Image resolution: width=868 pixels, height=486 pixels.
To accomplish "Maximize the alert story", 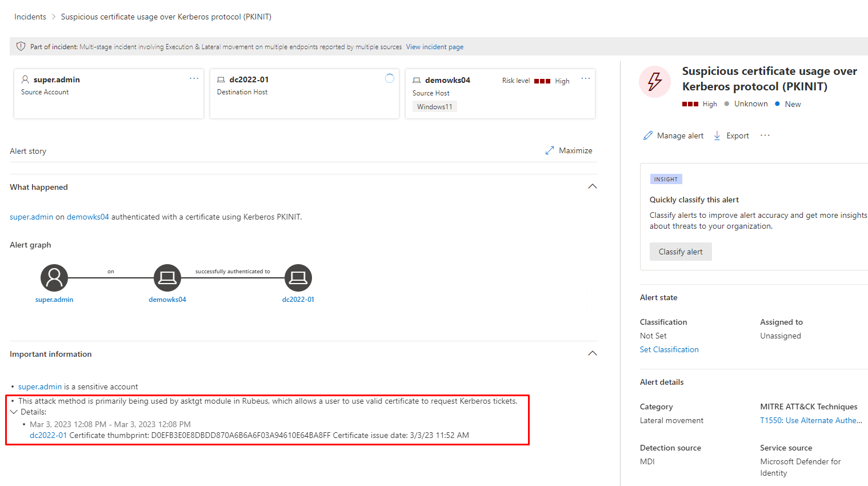I will tap(569, 151).
